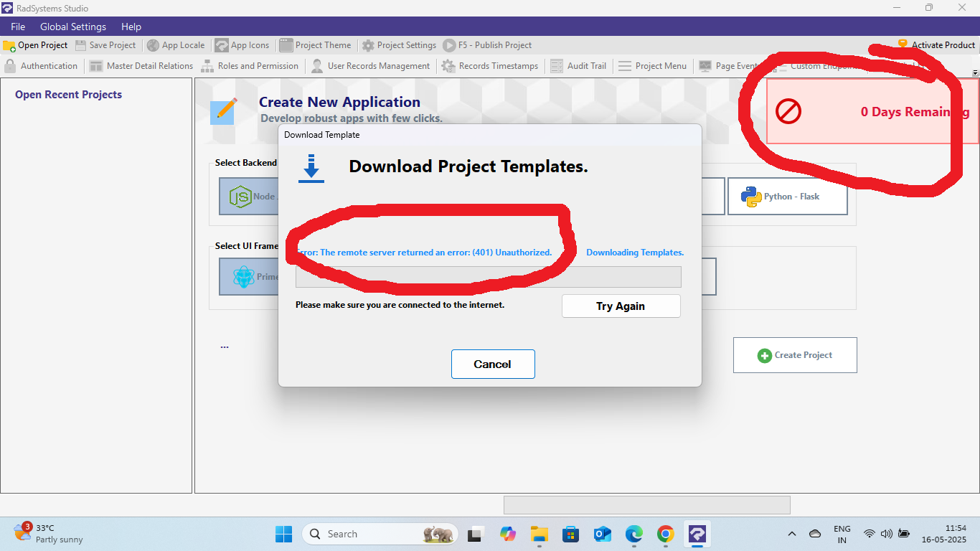The image size is (980, 551).
Task: Open Project Settings from the toolbar
Action: click(x=399, y=45)
